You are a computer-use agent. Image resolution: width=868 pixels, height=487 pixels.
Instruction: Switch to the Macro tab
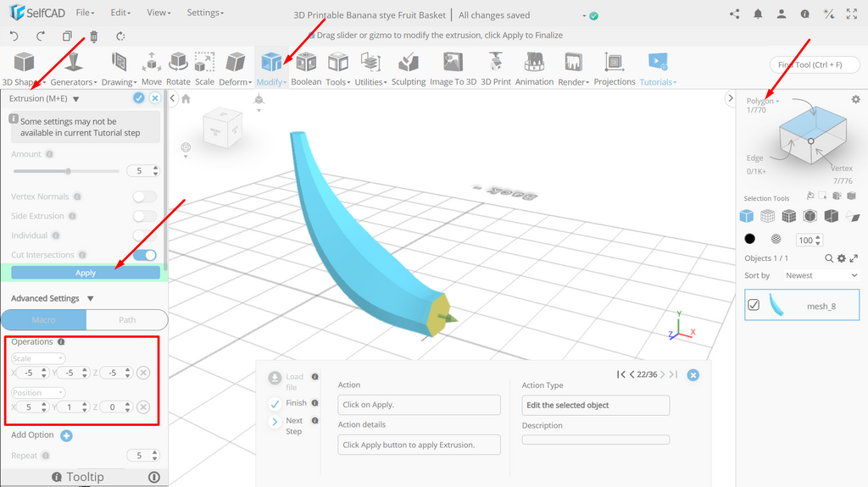coord(44,320)
